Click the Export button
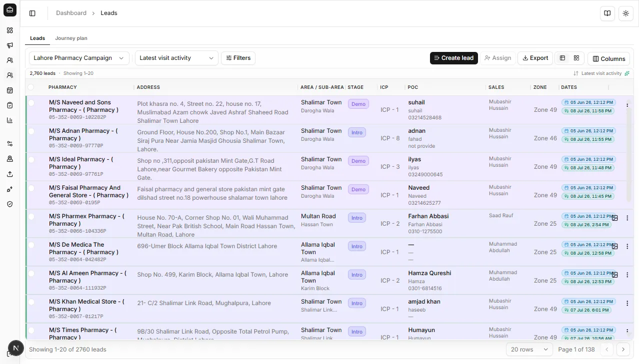Screen dimensions: 639x364 (535, 58)
